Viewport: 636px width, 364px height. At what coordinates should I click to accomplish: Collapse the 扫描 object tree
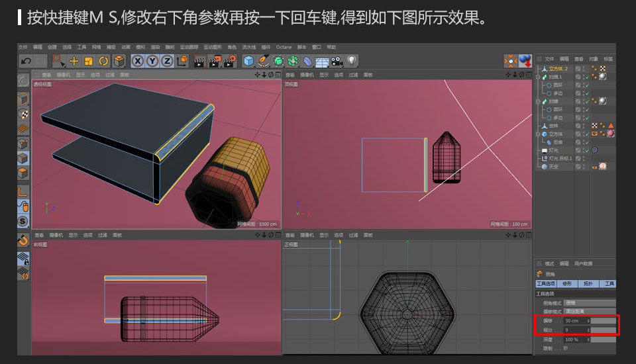pos(538,101)
